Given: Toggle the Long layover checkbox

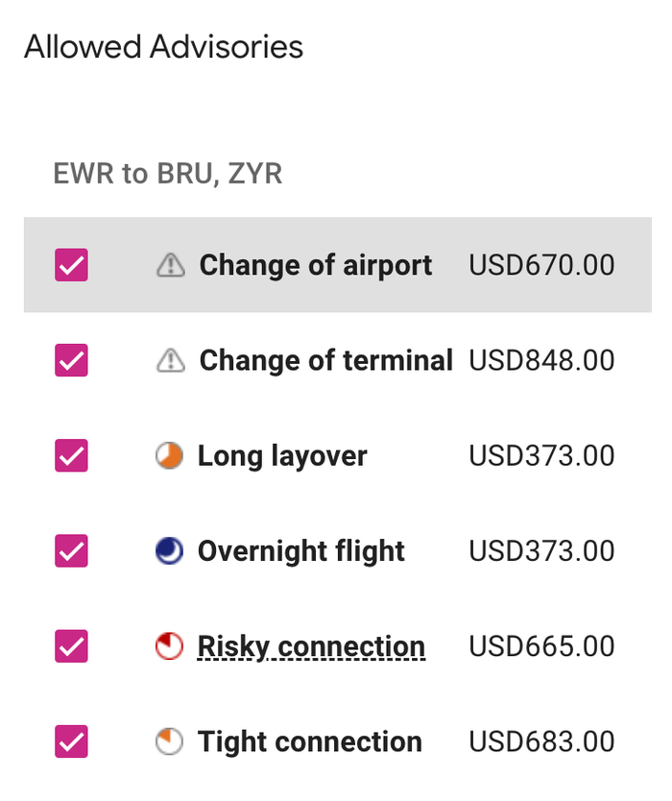Looking at the screenshot, I should pos(71,455).
